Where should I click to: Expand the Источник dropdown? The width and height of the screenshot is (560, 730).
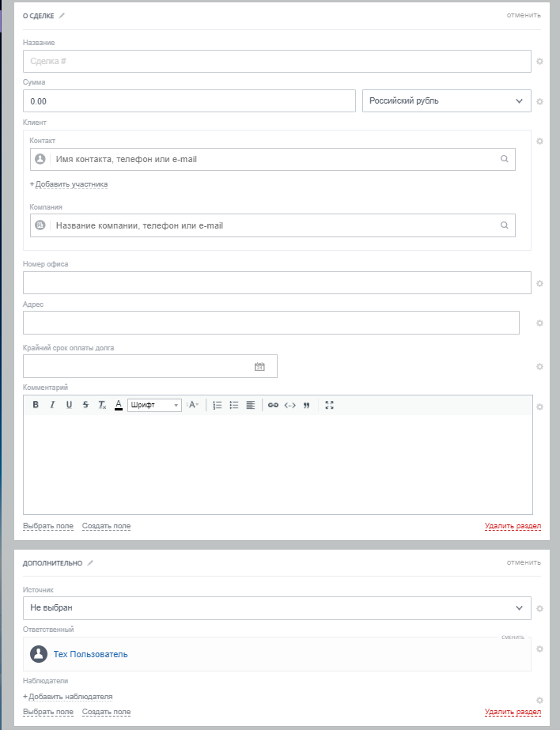(277, 608)
